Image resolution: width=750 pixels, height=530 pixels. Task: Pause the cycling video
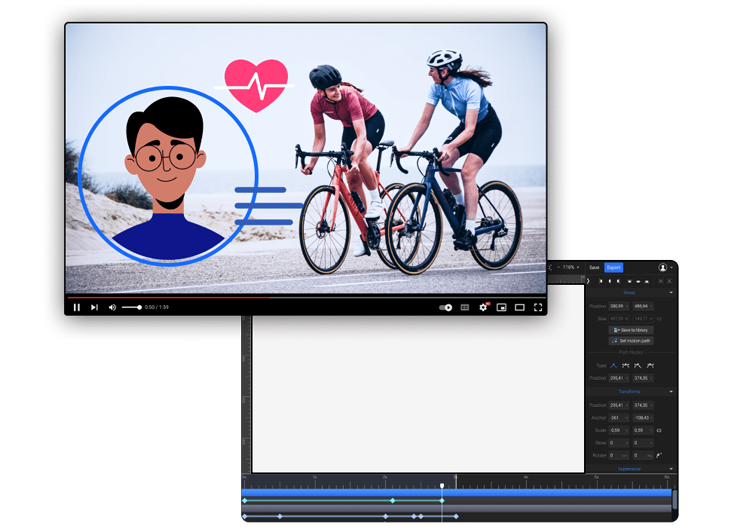[77, 307]
